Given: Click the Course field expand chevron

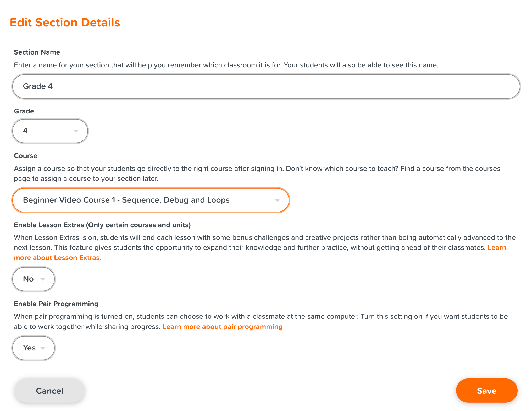Looking at the screenshot, I should (277, 200).
